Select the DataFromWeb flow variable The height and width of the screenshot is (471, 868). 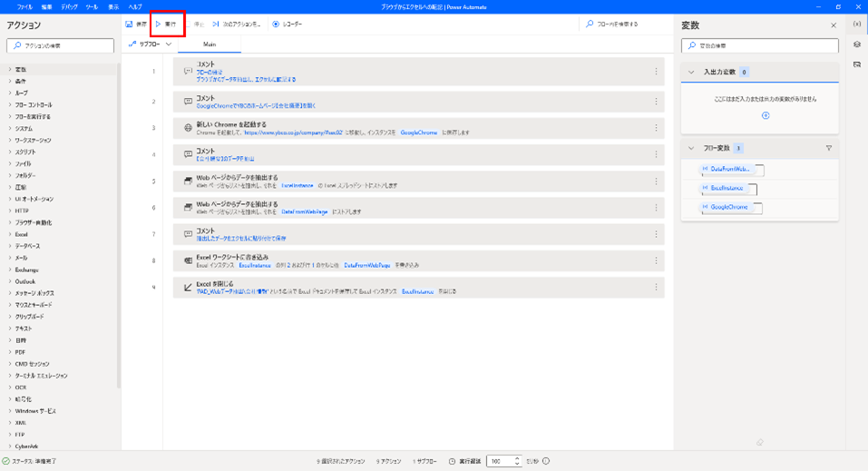[x=729, y=169]
